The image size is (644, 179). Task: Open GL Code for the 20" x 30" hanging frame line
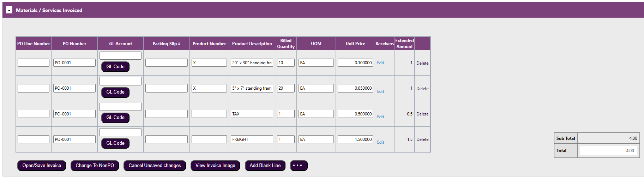click(115, 67)
